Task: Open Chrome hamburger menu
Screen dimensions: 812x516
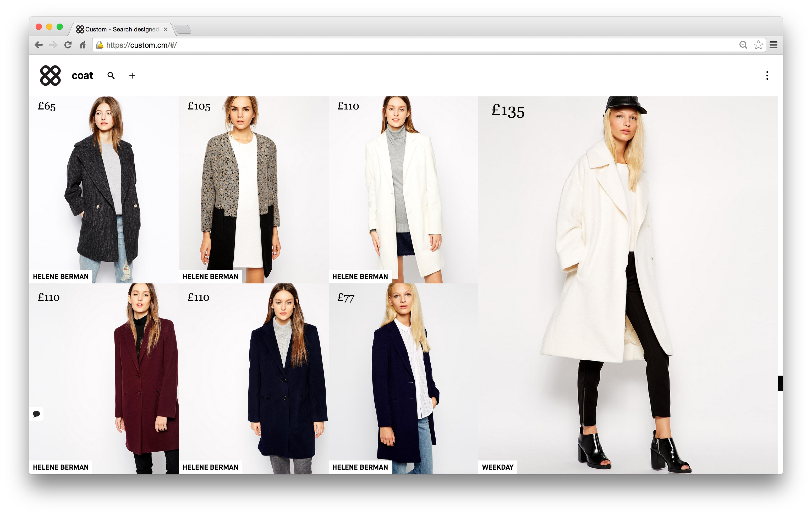Action: pos(773,45)
